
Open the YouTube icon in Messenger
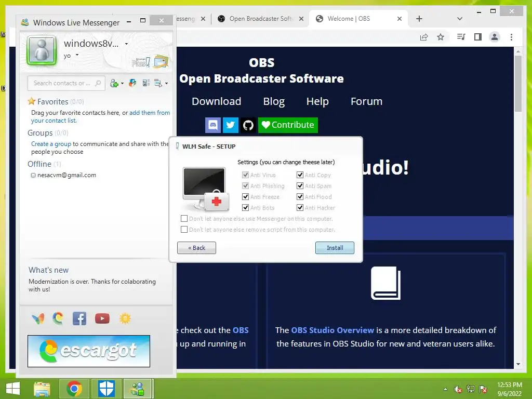pyautogui.click(x=102, y=318)
